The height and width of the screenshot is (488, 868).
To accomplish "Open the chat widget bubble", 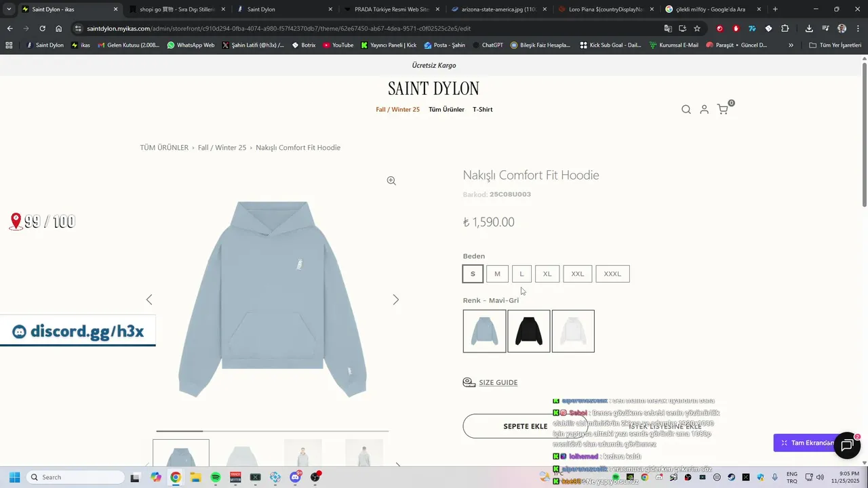I will tap(847, 445).
